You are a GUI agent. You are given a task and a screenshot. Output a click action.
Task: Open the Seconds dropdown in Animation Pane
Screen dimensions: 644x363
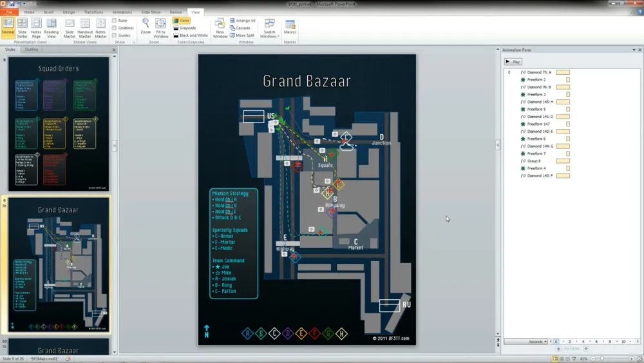[536, 342]
